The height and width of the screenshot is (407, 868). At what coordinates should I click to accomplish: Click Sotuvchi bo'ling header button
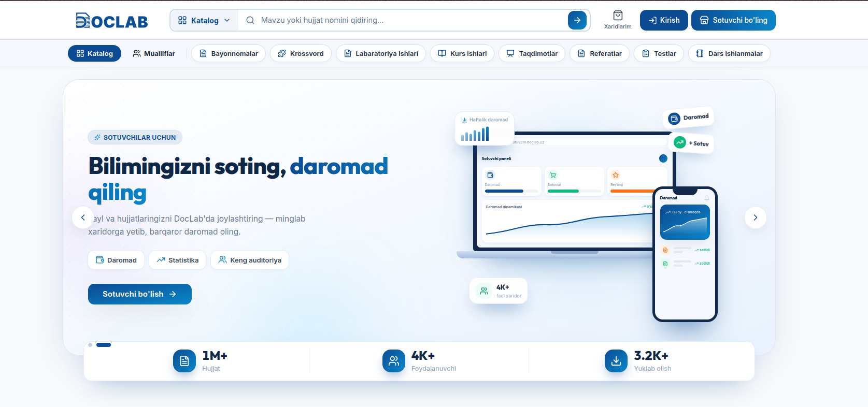pos(733,20)
